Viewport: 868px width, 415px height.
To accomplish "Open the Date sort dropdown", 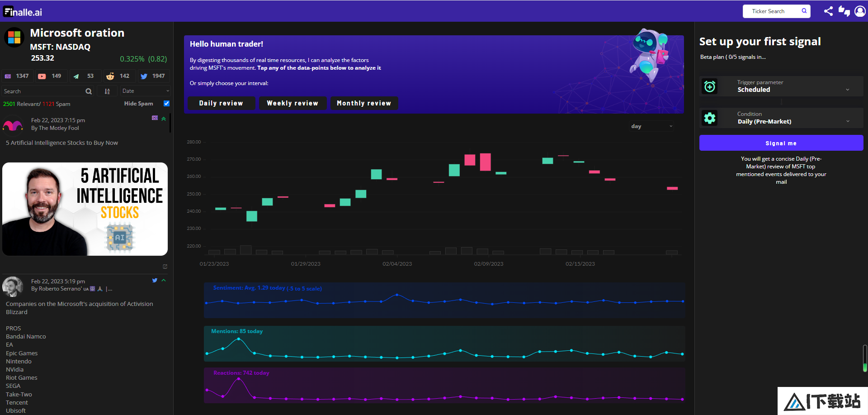I will pos(145,91).
